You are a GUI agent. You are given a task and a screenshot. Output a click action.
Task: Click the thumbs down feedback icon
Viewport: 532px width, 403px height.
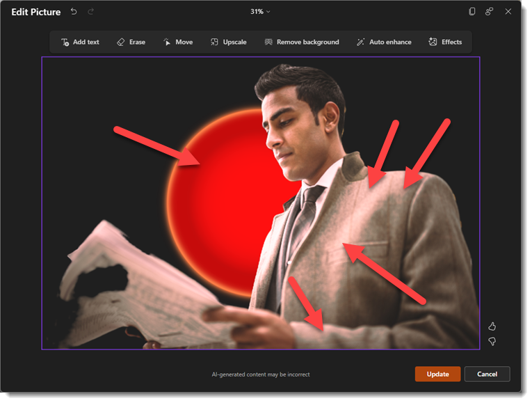(x=492, y=342)
